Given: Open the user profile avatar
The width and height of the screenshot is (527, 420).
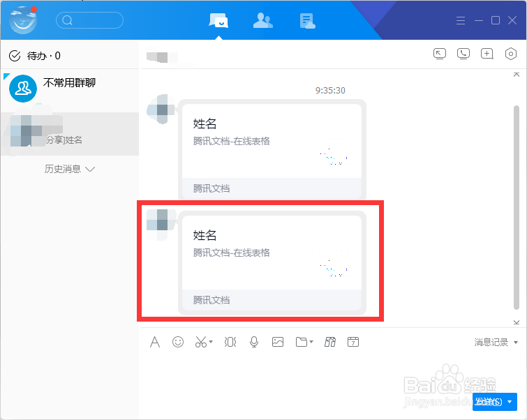Looking at the screenshot, I should tap(23, 20).
